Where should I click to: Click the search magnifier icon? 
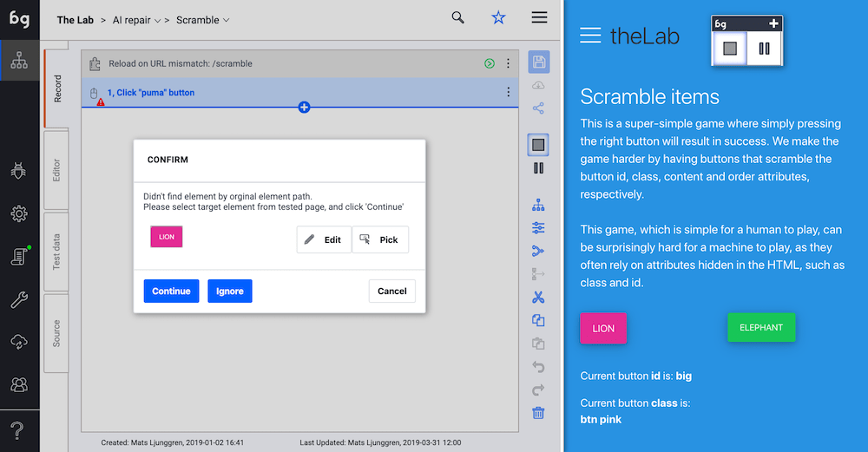(x=457, y=17)
